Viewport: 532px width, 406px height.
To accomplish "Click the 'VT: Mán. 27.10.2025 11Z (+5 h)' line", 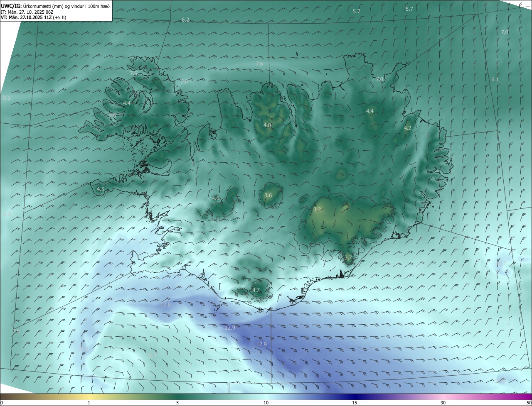I will click(x=34, y=17).
